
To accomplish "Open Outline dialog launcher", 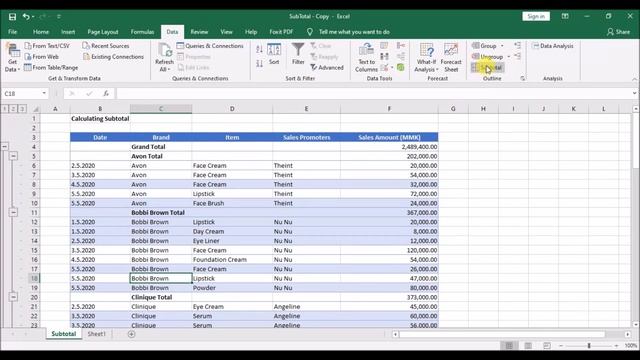I will click(522, 78).
